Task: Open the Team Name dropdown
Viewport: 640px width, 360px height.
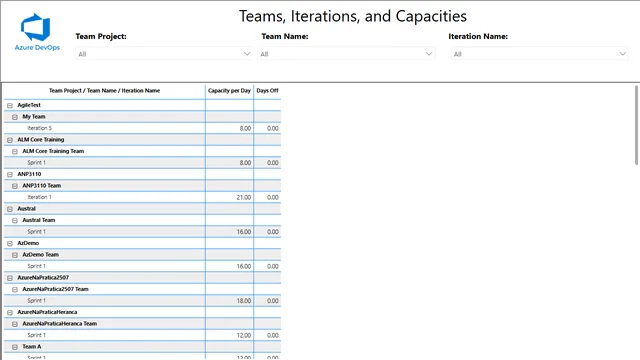Action: [x=346, y=54]
